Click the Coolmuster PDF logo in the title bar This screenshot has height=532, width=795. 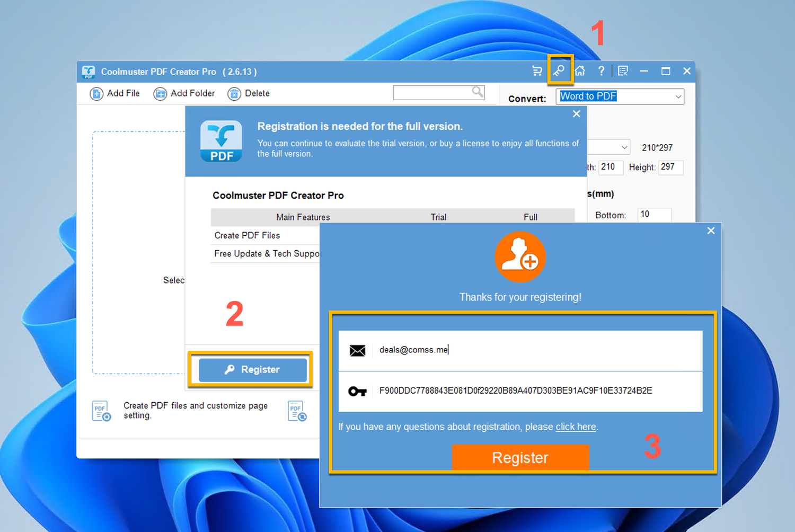tap(89, 72)
